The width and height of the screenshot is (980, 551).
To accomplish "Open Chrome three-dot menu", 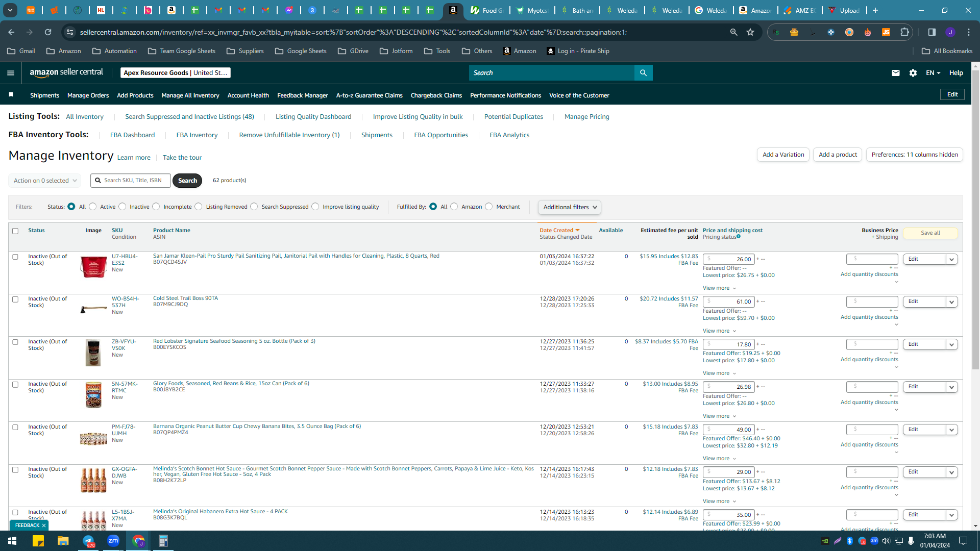I will (969, 32).
